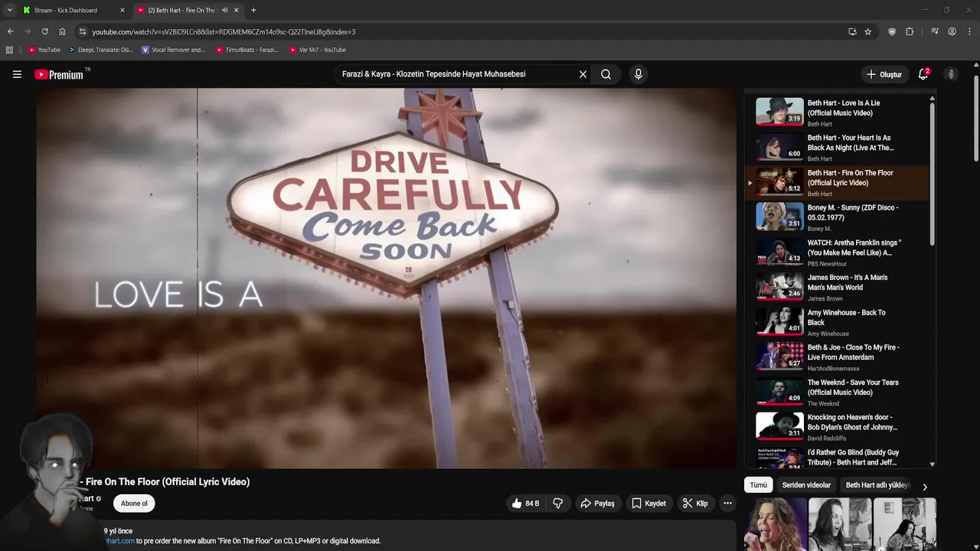Bookmark this page with star
This screenshot has height=551, width=980.
(x=867, y=31)
